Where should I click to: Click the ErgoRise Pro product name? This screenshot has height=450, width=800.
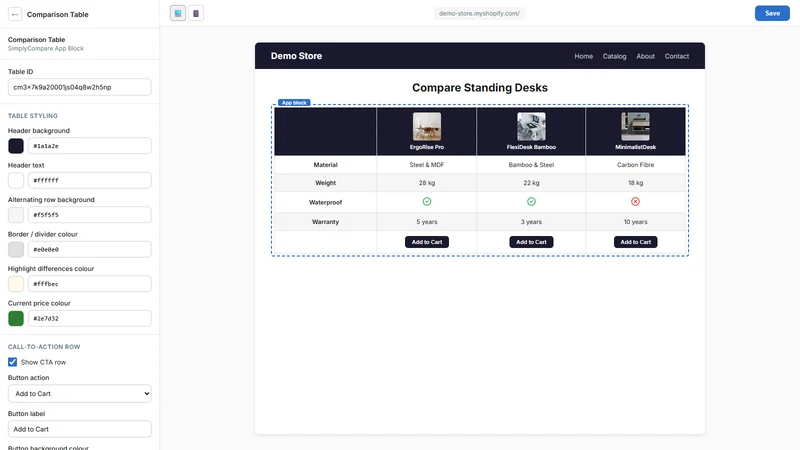427,147
